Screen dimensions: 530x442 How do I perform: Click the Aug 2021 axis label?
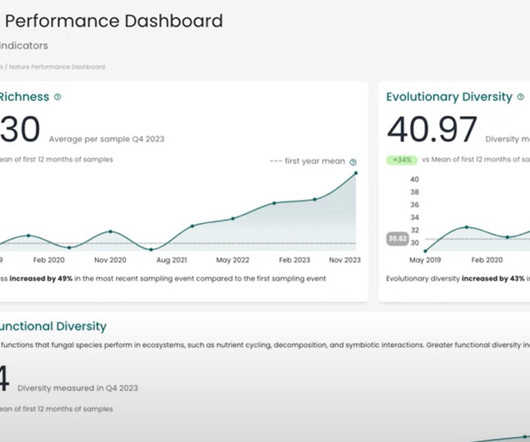point(172,260)
